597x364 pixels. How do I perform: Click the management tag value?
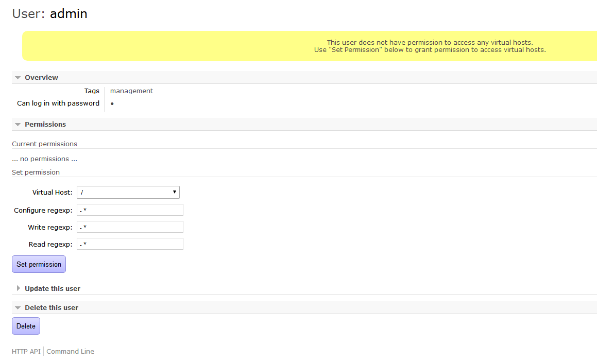pyautogui.click(x=131, y=91)
